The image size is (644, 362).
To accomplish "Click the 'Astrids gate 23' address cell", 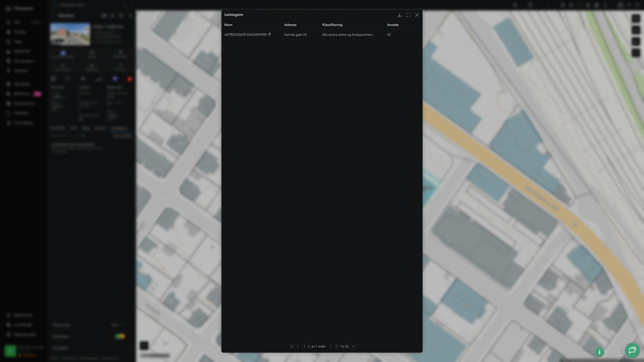I will pos(296,35).
